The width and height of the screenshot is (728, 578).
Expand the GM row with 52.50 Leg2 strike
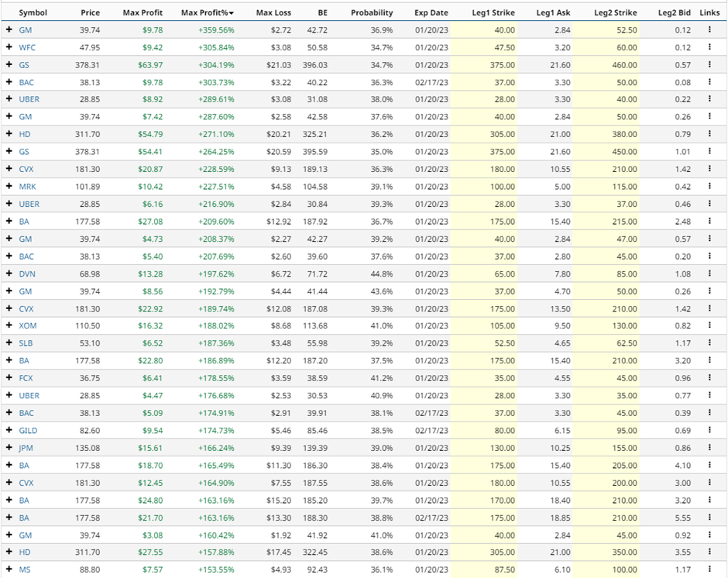click(x=9, y=29)
